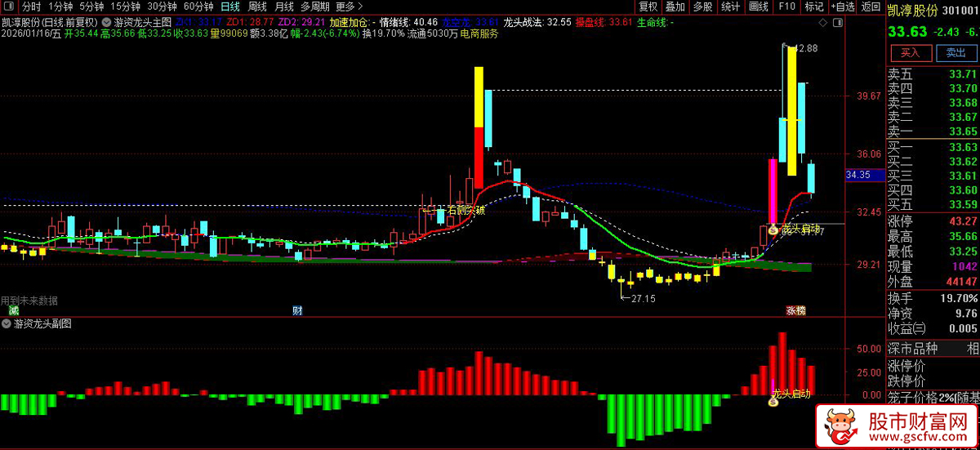Click the 卖二 ask row 33.67
Image resolution: width=980 pixels, height=450 pixels.
pyautogui.click(x=933, y=118)
